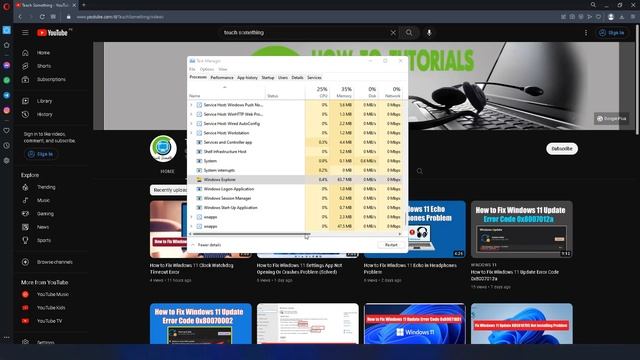Click Task Manager vertical scrollbar thumb
640x360 pixels.
click(x=405, y=218)
